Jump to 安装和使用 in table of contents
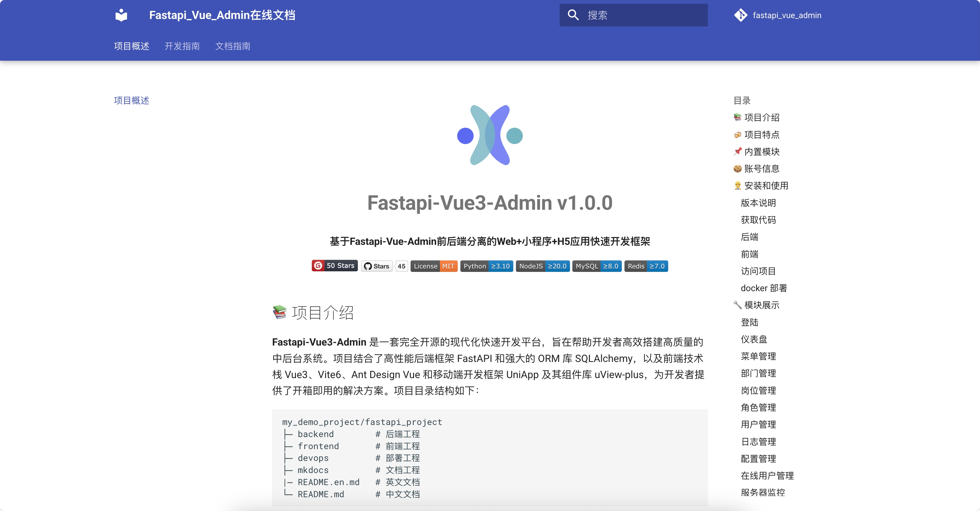This screenshot has height=511, width=980. tap(761, 186)
